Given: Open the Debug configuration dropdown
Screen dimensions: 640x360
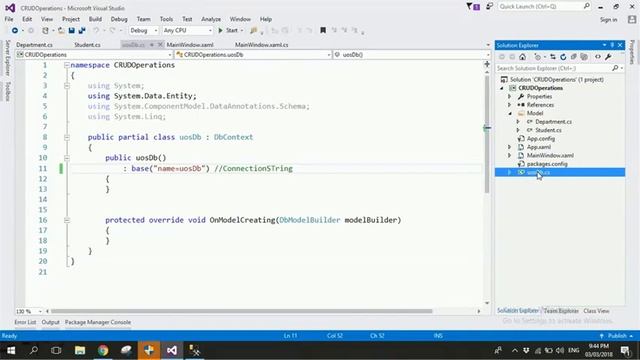Looking at the screenshot, I should pyautogui.click(x=144, y=31).
